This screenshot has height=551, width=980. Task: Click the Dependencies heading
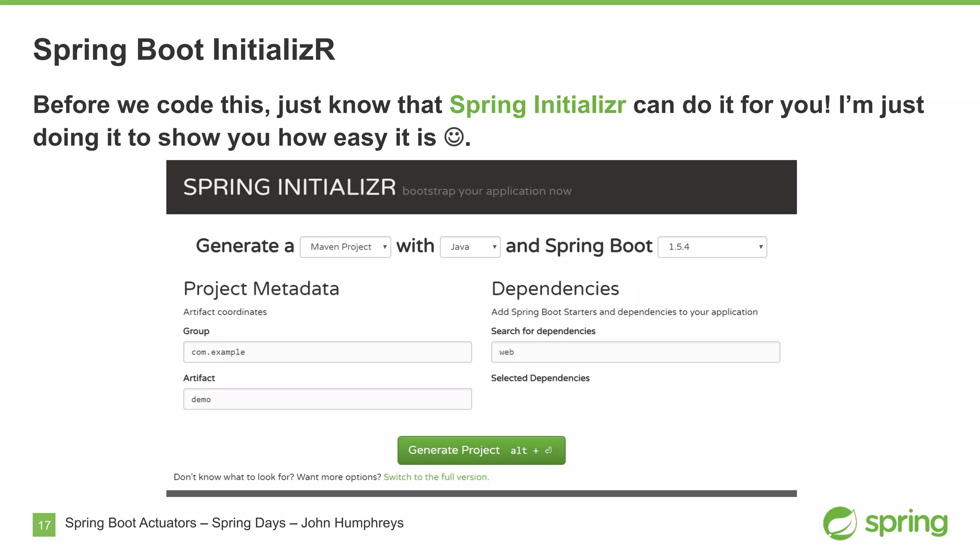[x=555, y=288]
